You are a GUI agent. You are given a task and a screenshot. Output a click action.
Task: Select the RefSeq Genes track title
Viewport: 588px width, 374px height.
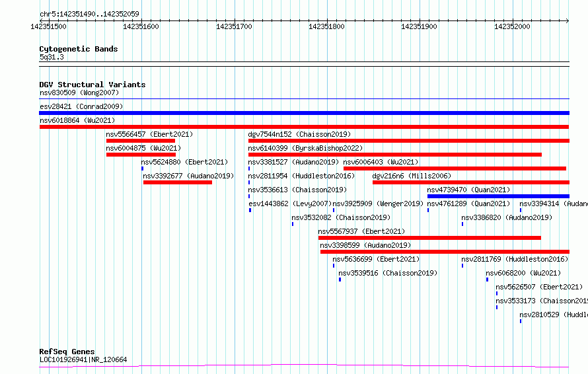point(67,352)
